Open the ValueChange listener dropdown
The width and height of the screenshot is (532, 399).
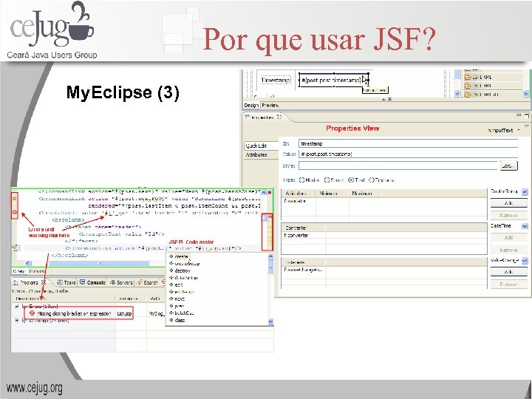(x=525, y=261)
